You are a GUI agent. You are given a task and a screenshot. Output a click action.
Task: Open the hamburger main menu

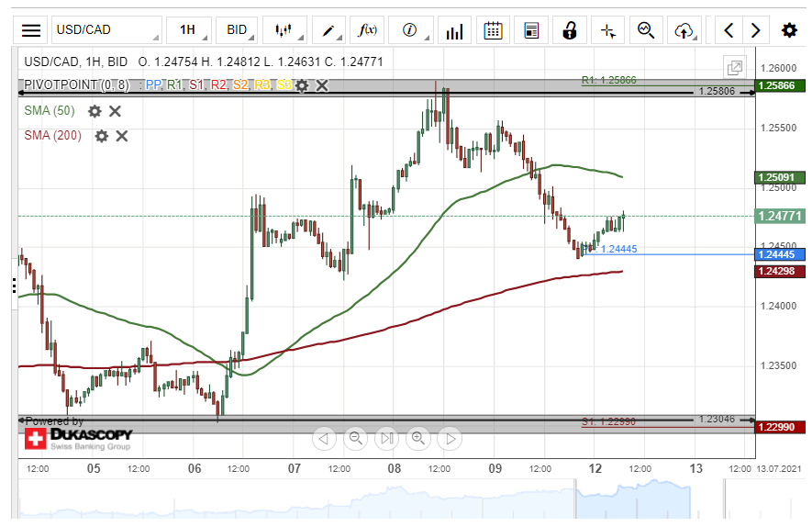tap(31, 30)
